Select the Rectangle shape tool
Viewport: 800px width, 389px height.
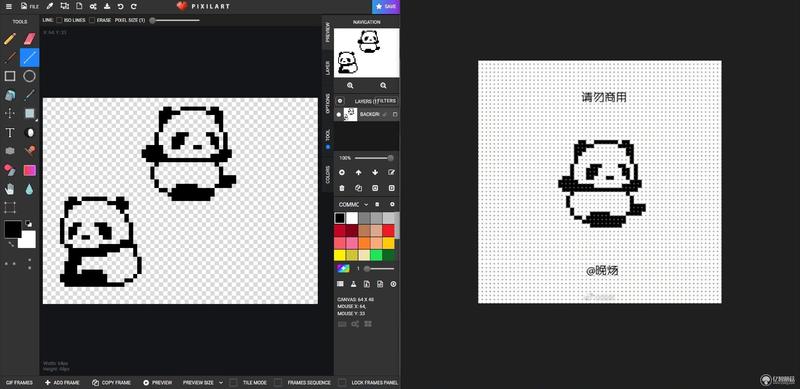(10, 76)
